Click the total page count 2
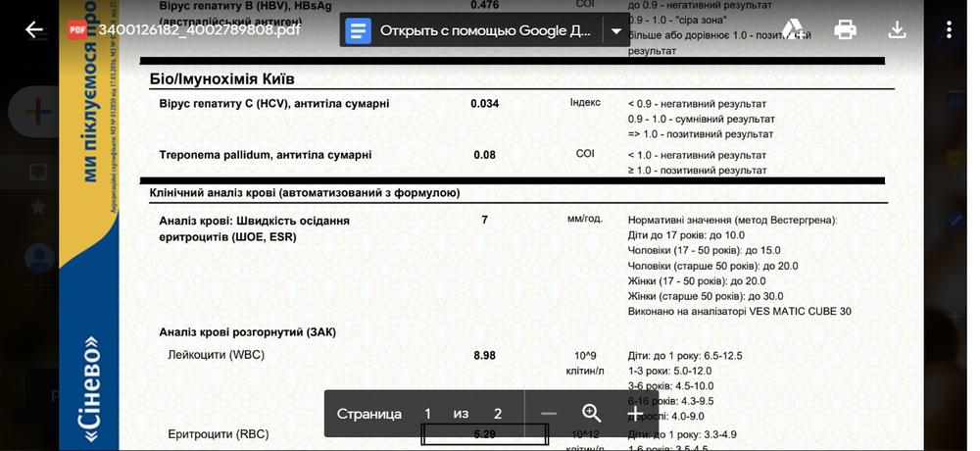The width and height of the screenshot is (980, 451). click(498, 414)
